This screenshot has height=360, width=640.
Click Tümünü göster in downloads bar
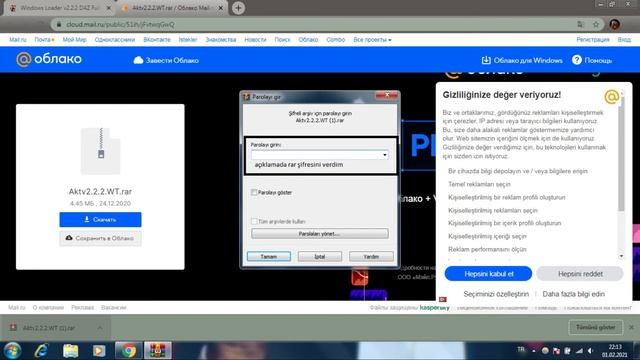coord(595,327)
